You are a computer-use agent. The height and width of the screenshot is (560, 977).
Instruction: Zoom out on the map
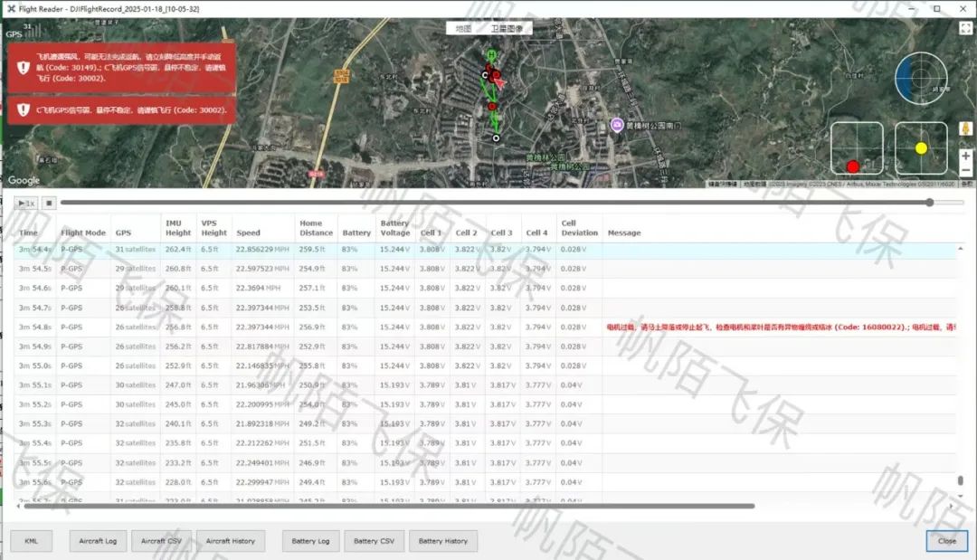coord(965,171)
